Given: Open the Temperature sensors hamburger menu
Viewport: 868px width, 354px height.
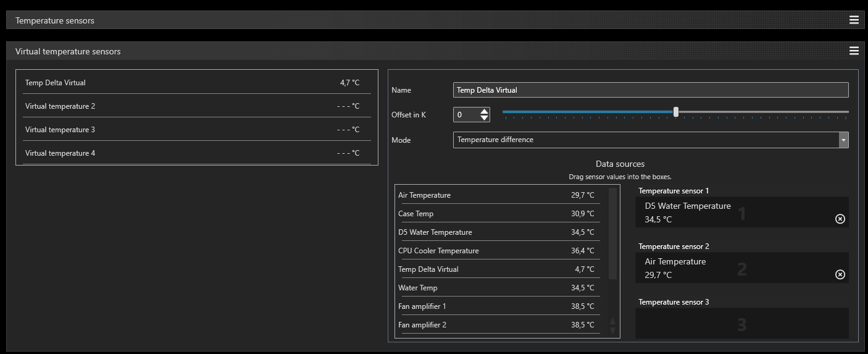Looking at the screenshot, I should (x=854, y=20).
